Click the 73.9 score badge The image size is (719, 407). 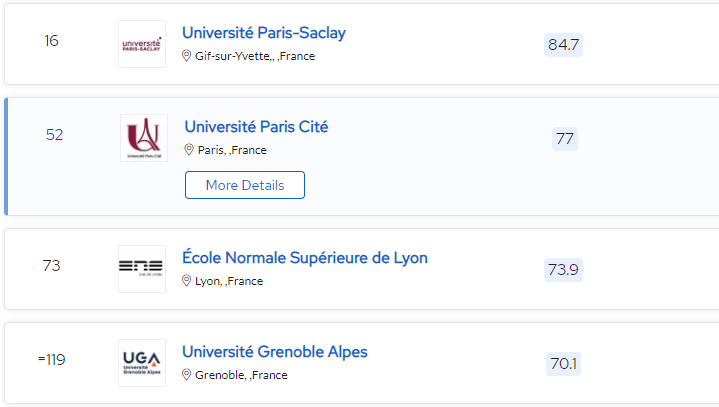[x=564, y=270]
